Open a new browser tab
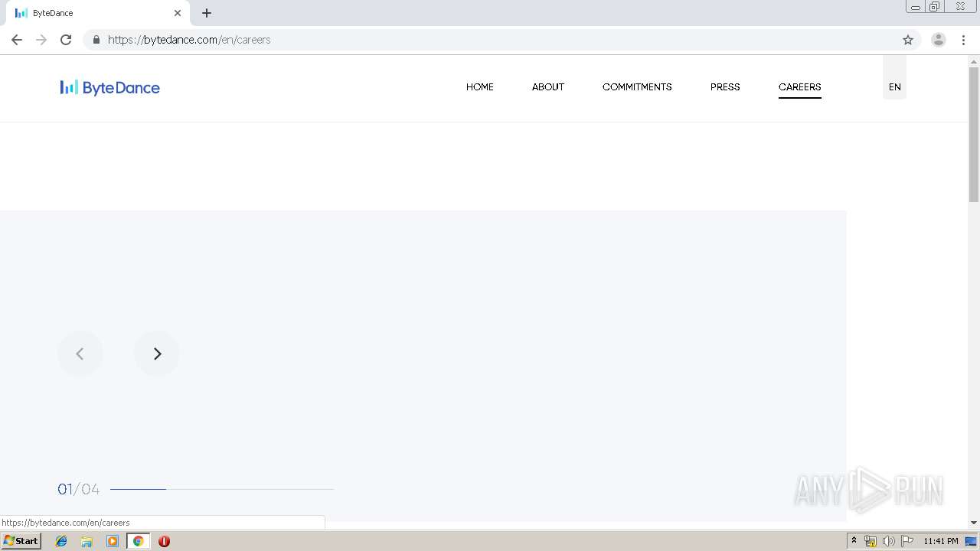This screenshot has width=980, height=551. coord(207,13)
